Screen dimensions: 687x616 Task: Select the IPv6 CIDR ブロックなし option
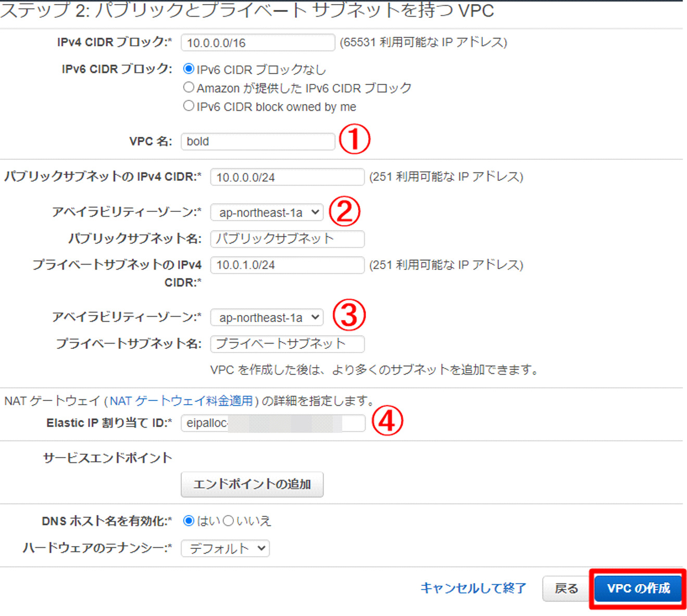pyautogui.click(x=189, y=68)
